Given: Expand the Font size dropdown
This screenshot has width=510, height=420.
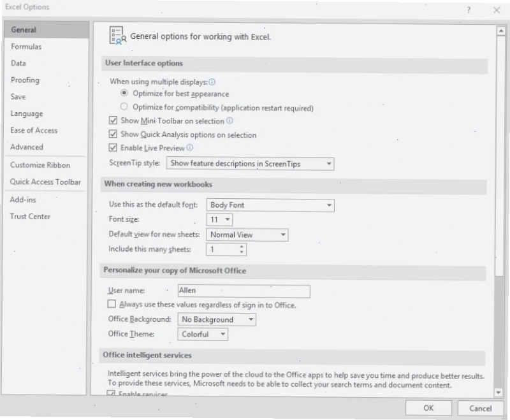Looking at the screenshot, I should 219,220.
